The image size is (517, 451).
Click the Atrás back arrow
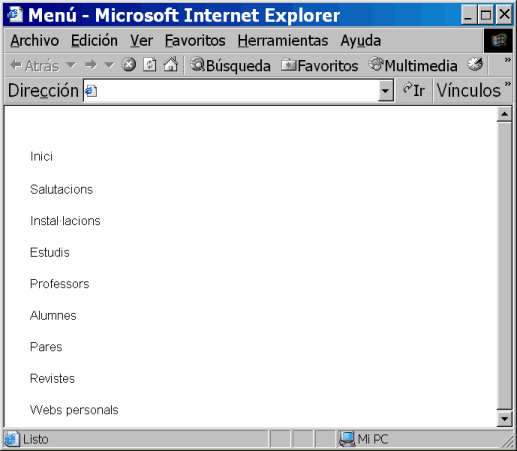34,65
